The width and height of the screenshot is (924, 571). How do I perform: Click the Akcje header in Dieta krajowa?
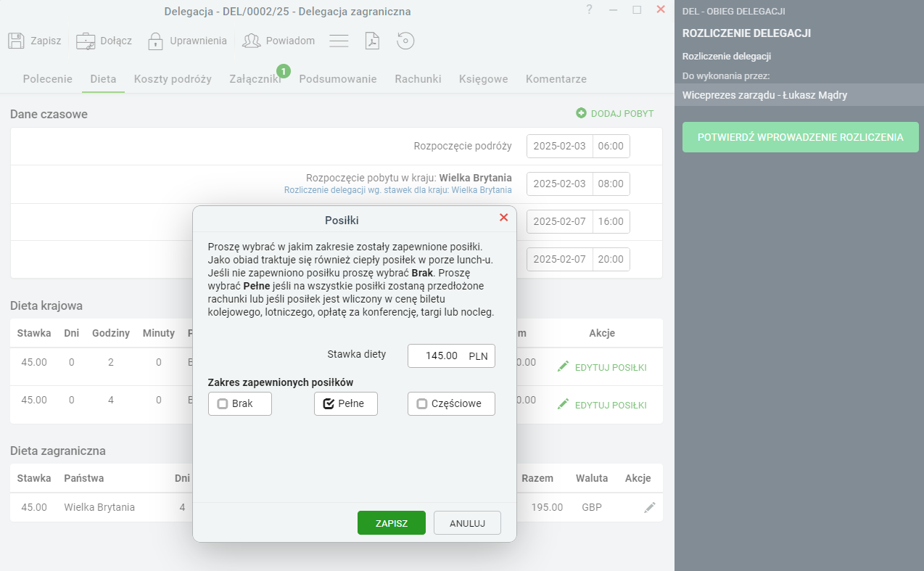coord(602,333)
